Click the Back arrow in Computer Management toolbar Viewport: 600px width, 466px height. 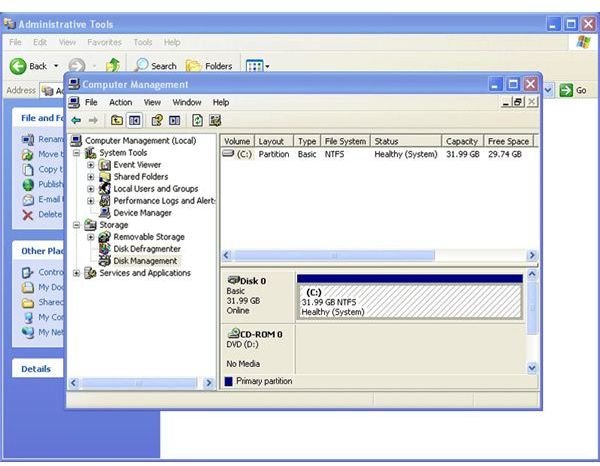76,121
